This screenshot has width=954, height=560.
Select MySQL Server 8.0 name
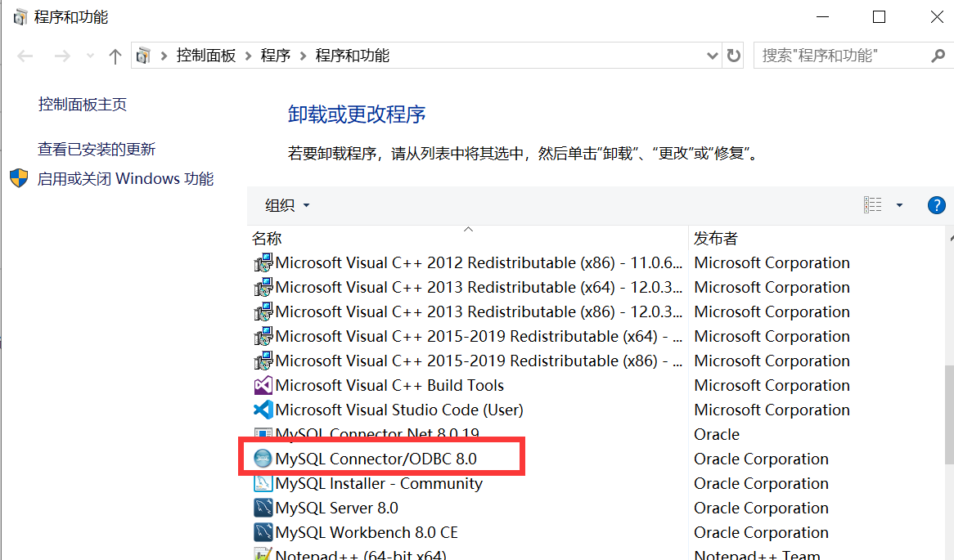click(x=336, y=508)
